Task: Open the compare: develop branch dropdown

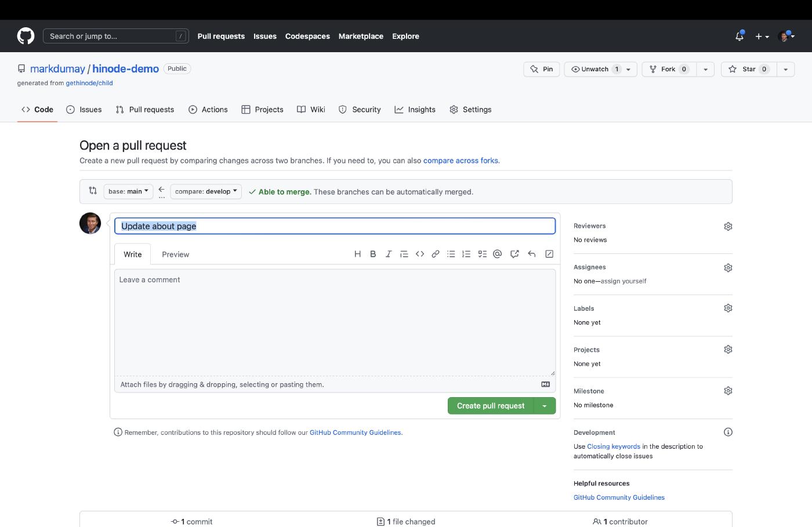Action: pos(206,191)
